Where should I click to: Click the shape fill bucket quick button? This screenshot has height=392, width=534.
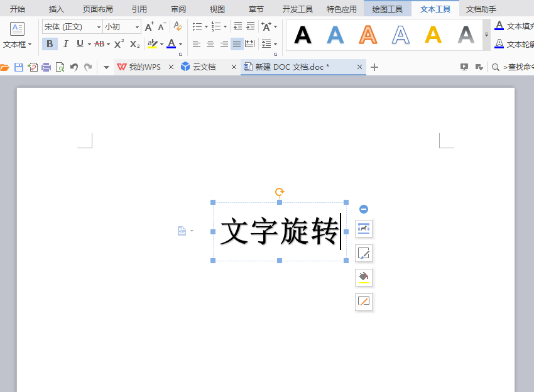coord(364,277)
